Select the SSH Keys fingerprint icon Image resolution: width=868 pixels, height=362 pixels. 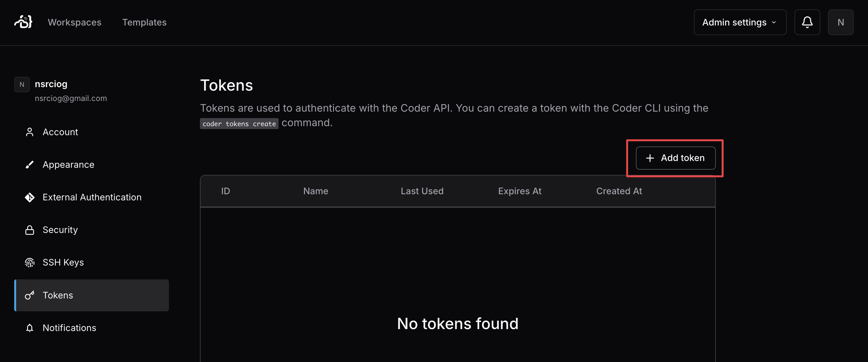(x=30, y=262)
